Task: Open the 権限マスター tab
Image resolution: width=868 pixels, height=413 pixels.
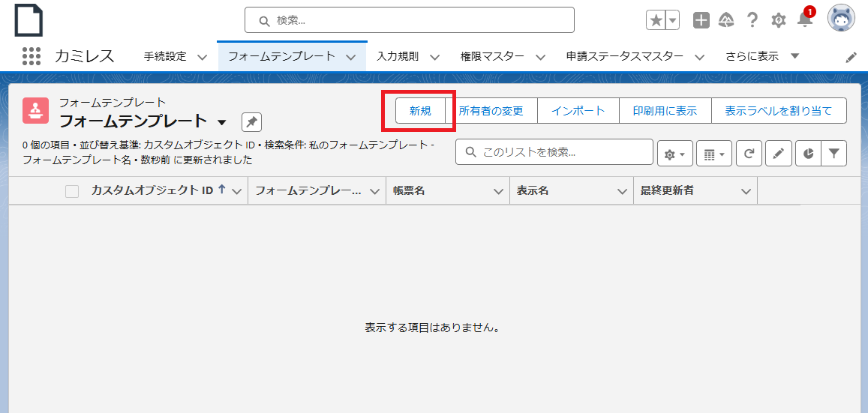Action: click(x=492, y=56)
